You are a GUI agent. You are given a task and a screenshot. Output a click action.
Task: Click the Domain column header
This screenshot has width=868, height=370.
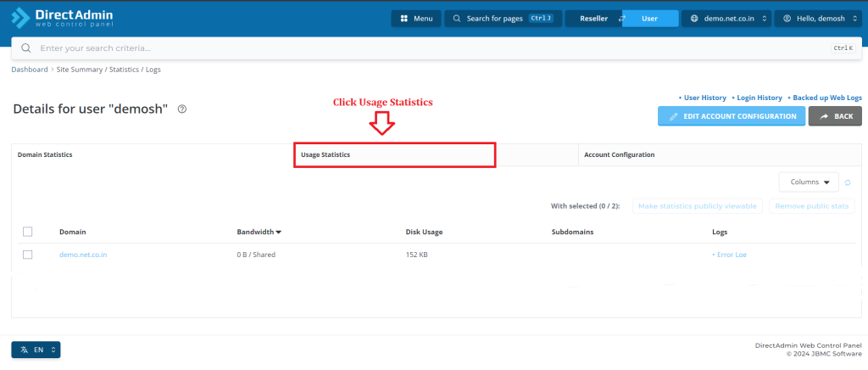[73, 232]
